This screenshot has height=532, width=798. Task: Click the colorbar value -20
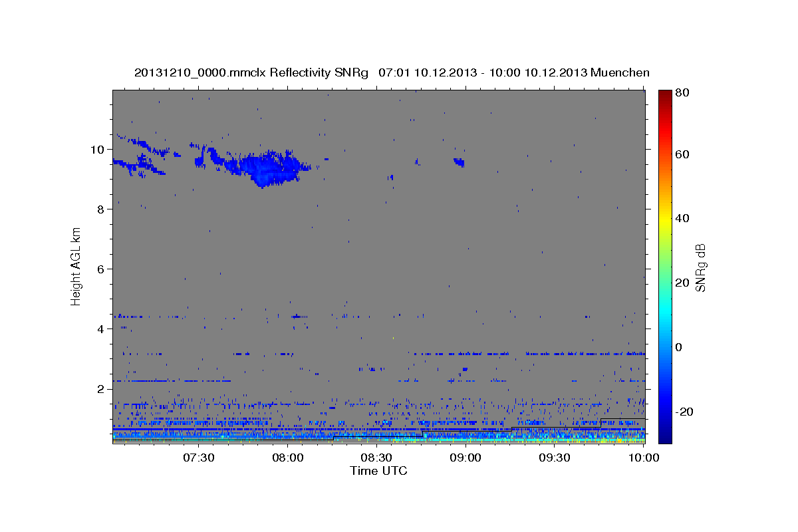(684, 412)
